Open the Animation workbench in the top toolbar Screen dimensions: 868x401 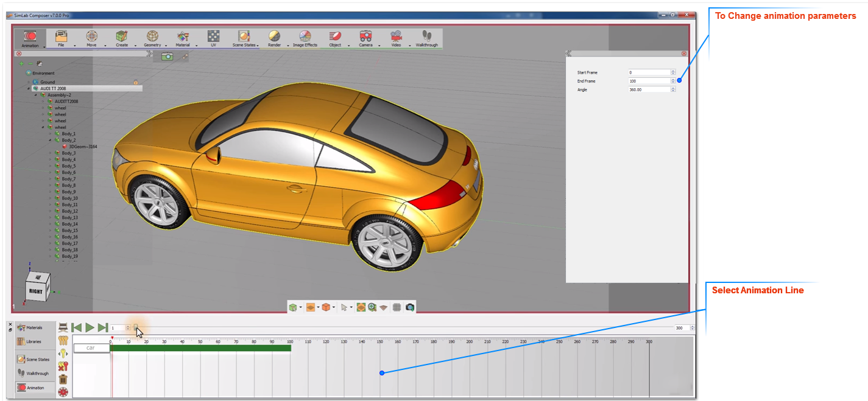(30, 38)
